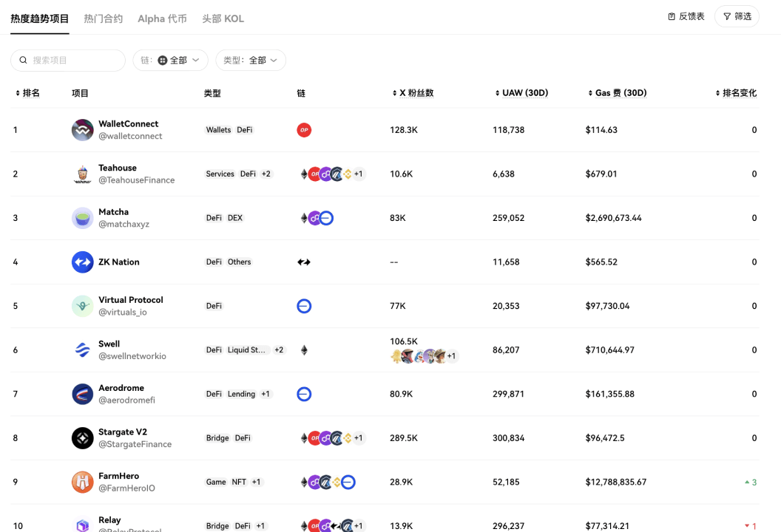Click the Base chain icon in Matcha row
Viewport: 781px width, 532px height.
pos(326,218)
